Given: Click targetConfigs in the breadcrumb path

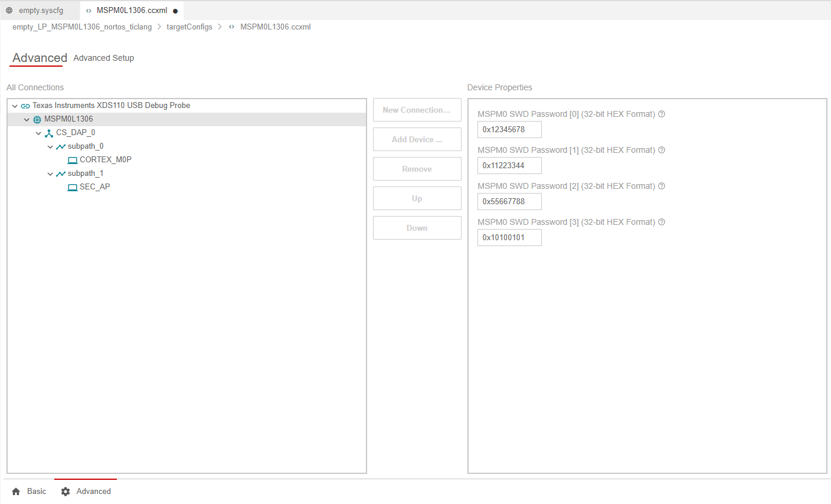Looking at the screenshot, I should (189, 27).
